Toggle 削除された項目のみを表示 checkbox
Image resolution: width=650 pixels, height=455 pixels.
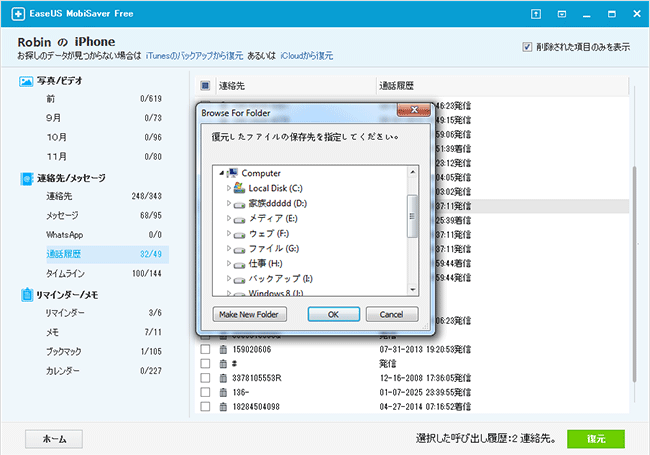(x=527, y=47)
